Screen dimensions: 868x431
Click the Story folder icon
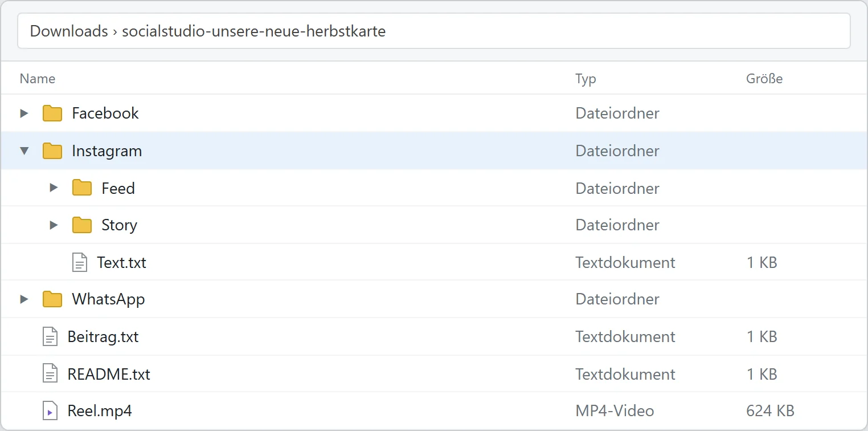click(x=82, y=225)
